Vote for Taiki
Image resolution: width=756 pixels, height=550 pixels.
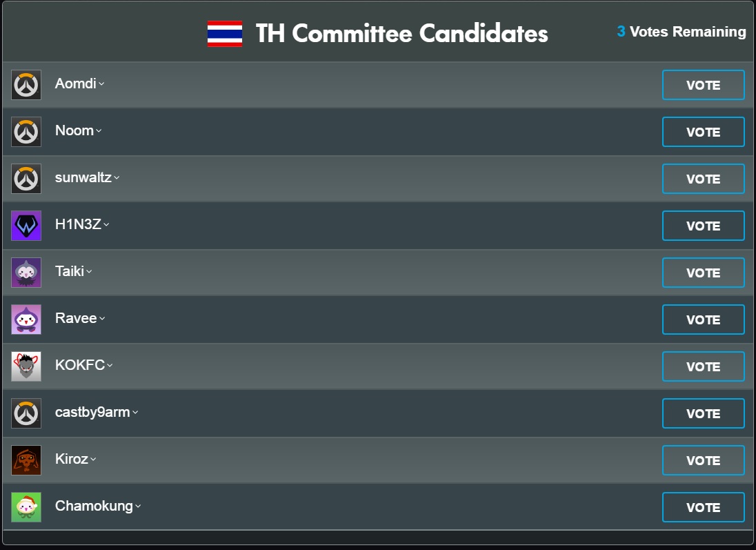click(704, 273)
